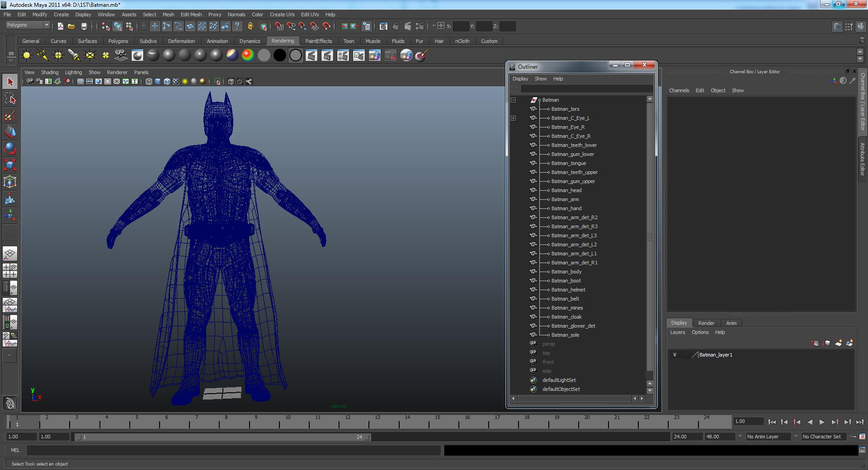Click play forwards button
Image resolution: width=868 pixels, height=470 pixels.
coord(822,422)
